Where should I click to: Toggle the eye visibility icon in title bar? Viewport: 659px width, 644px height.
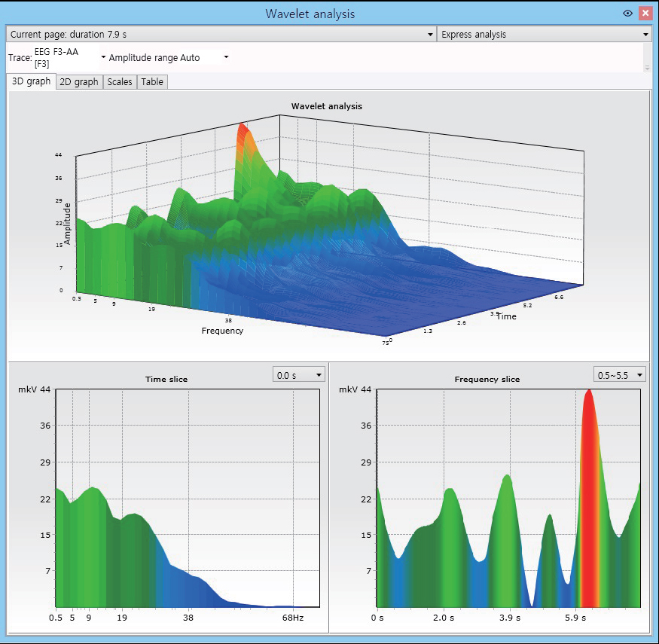tap(627, 14)
